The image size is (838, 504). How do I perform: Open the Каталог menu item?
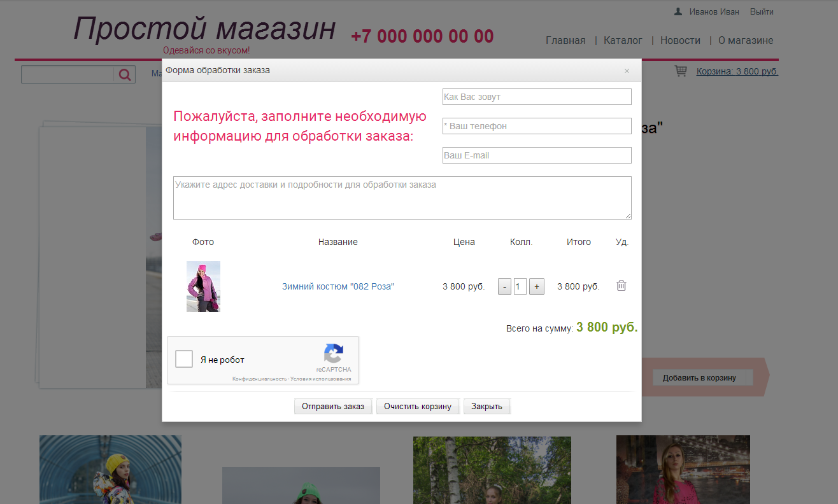click(x=623, y=40)
